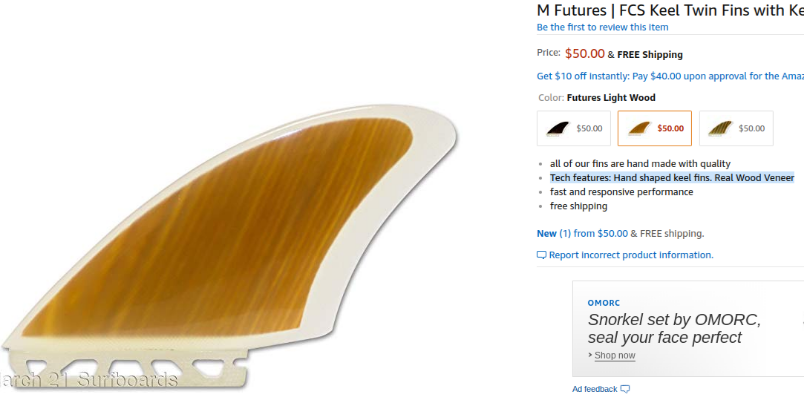Click the black fin thumbnail icon
Screen dimensions: 804x400
[558, 128]
